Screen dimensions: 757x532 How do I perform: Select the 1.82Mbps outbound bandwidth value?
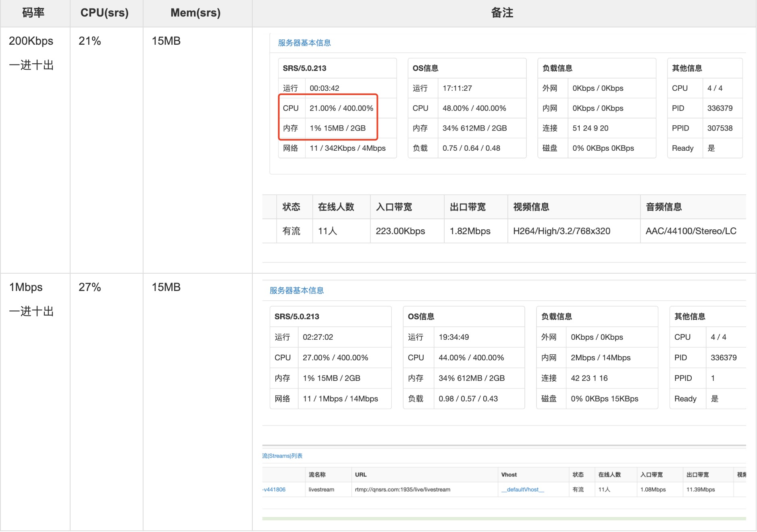[470, 231]
